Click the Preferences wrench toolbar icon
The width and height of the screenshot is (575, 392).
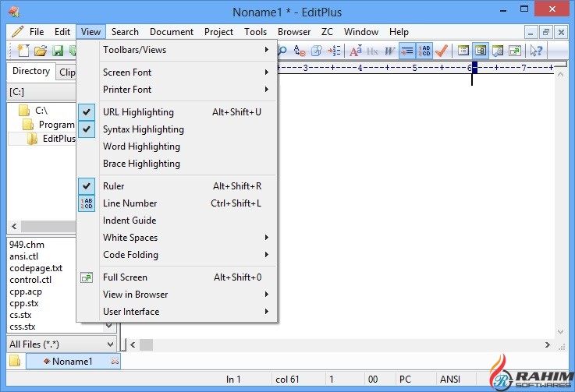point(498,51)
